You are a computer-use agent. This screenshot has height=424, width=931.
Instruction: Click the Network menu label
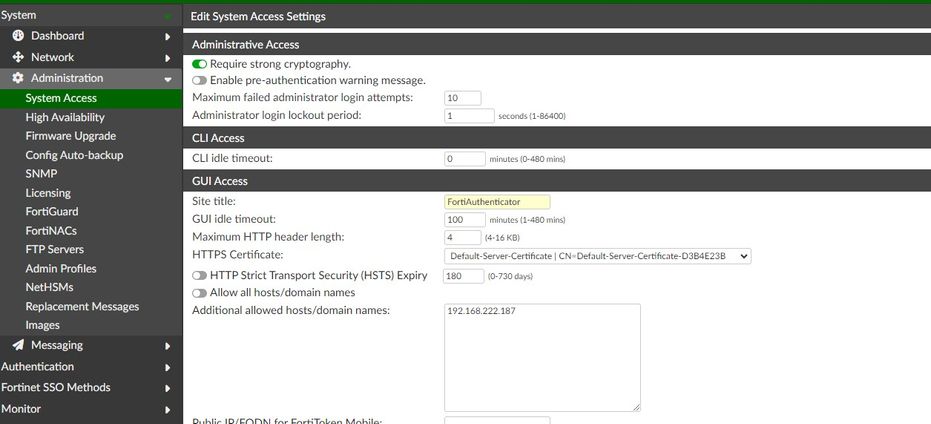tap(52, 57)
